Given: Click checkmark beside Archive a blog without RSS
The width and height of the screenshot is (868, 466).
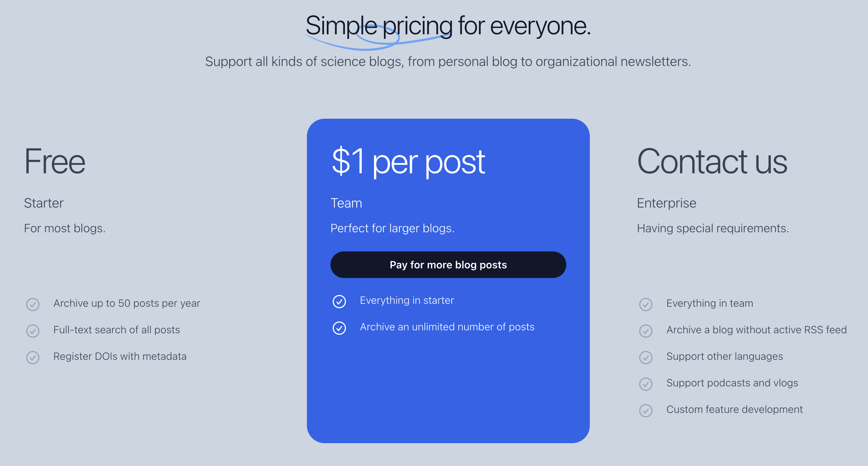Looking at the screenshot, I should [646, 331].
